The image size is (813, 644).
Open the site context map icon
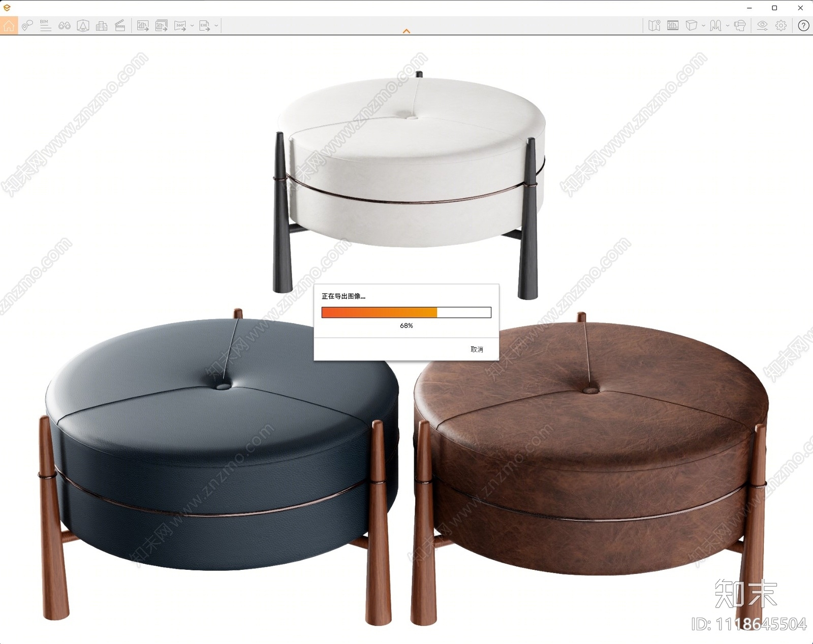tap(654, 25)
